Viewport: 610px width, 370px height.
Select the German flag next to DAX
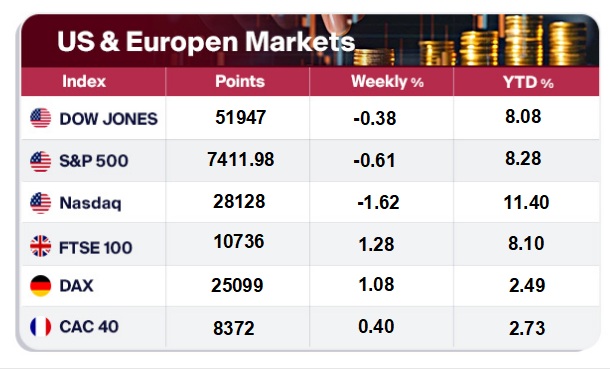(x=40, y=286)
